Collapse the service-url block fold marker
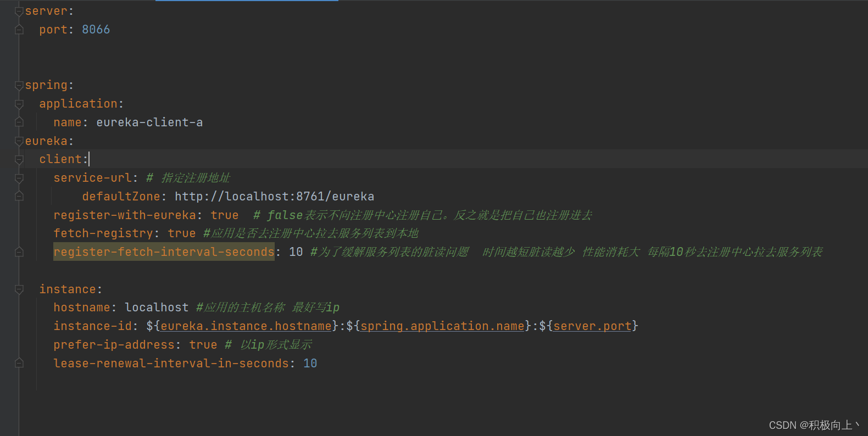The image size is (868, 436). (19, 178)
